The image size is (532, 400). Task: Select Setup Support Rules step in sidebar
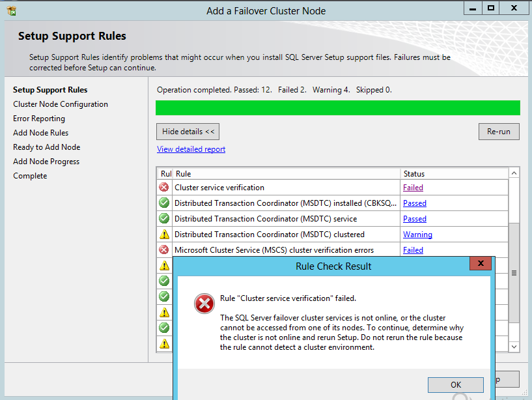click(x=50, y=90)
